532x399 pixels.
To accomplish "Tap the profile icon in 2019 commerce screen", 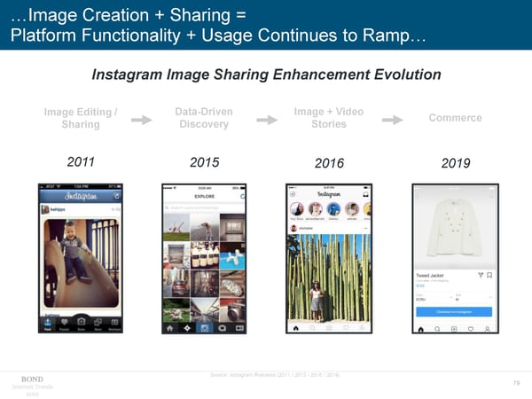I will 488,329.
